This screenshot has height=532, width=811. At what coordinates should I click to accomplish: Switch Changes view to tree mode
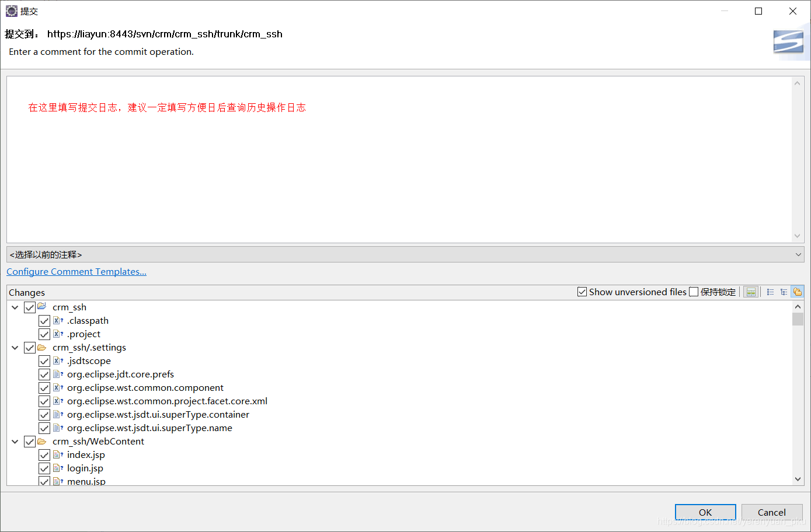pos(784,292)
